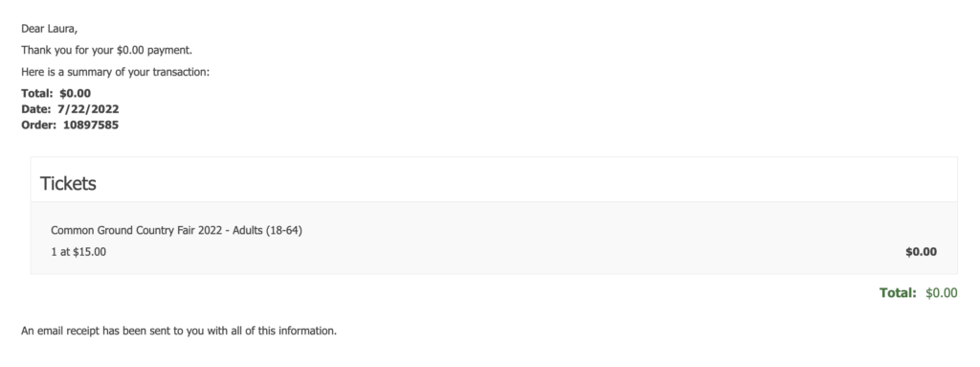The height and width of the screenshot is (367, 980).
Task: Click the bold $0.00 ticket line amount
Action: point(922,252)
